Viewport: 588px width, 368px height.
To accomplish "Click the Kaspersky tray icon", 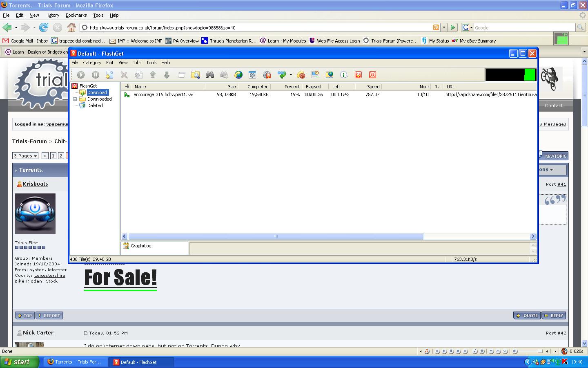I will click(x=565, y=362).
